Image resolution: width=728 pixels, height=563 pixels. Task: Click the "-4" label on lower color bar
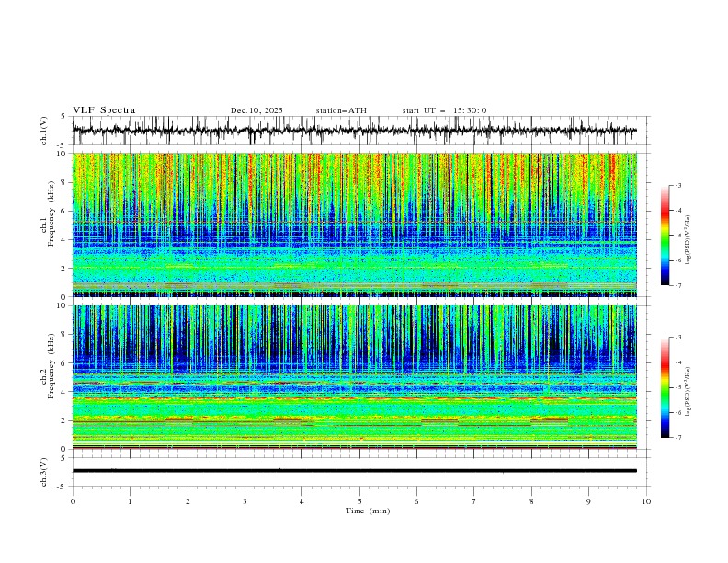coord(677,362)
